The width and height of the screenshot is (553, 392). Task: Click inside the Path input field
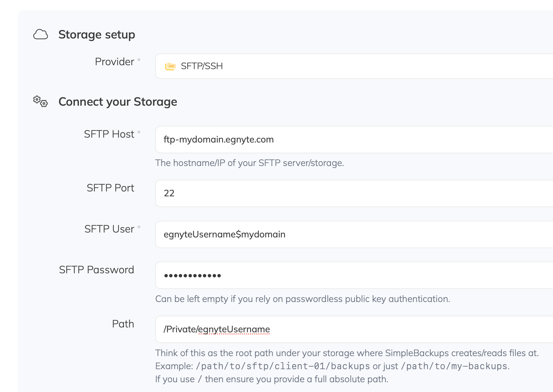pyautogui.click(x=326, y=329)
